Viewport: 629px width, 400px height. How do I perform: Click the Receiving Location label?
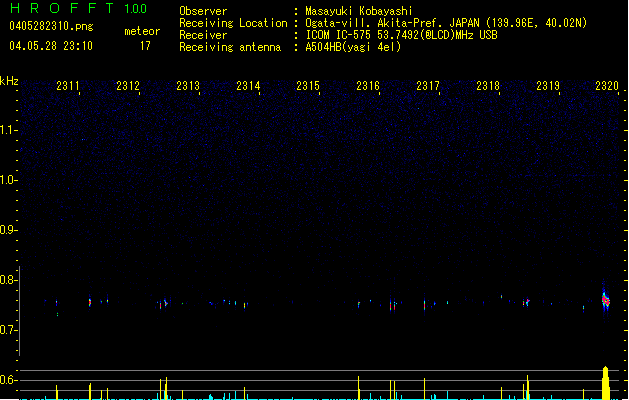point(233,23)
